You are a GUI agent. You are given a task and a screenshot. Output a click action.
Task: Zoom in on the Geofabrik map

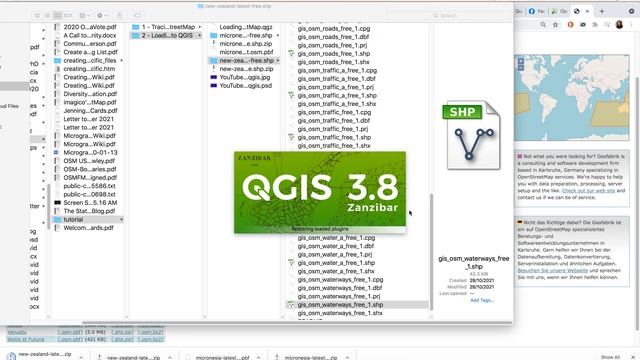coord(521,61)
